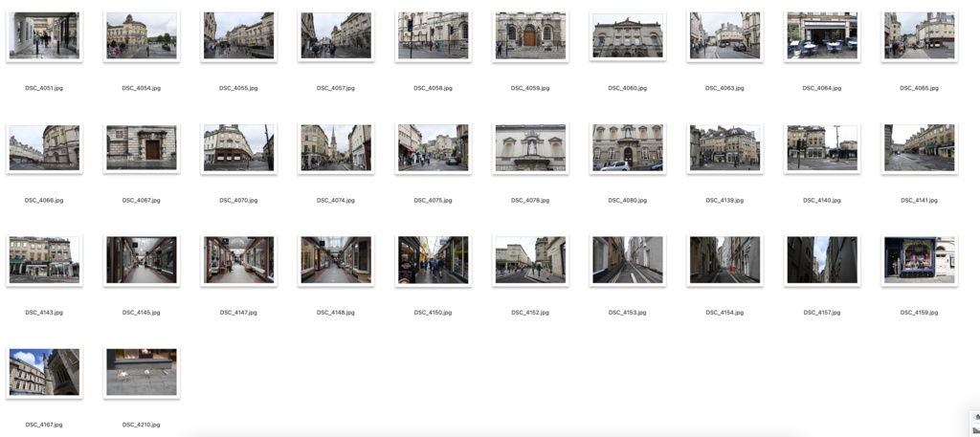Select the DSC_4064.jpg cafe thumbnail

822,35
